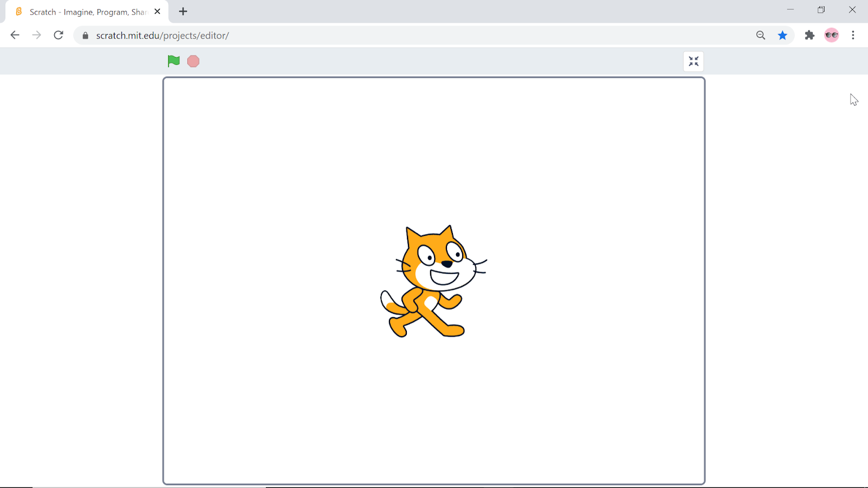This screenshot has width=868, height=488.
Task: Click the bookmark star icon
Action: (x=782, y=35)
